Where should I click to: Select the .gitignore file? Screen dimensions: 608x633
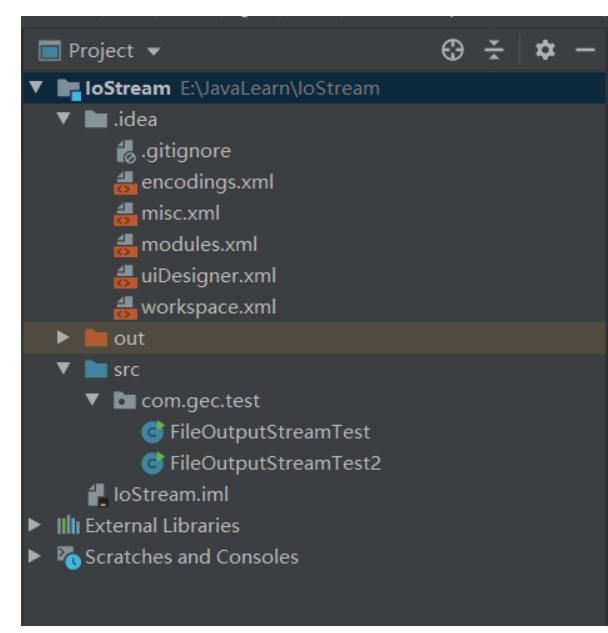tap(190, 151)
